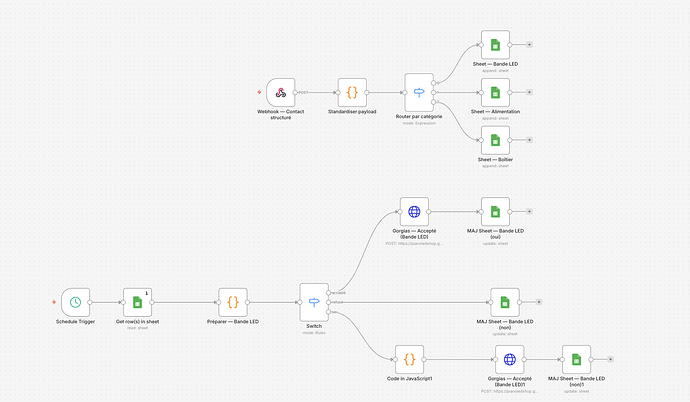Viewport: 690px width, 402px height.
Task: Open MAJ Sheet — Bande LED (non)1 node
Action: coord(576,359)
